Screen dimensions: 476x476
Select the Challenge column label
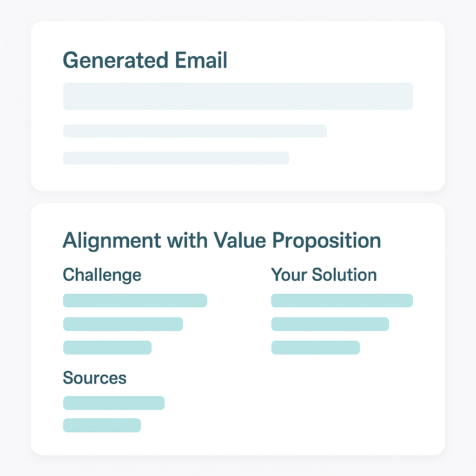[102, 275]
